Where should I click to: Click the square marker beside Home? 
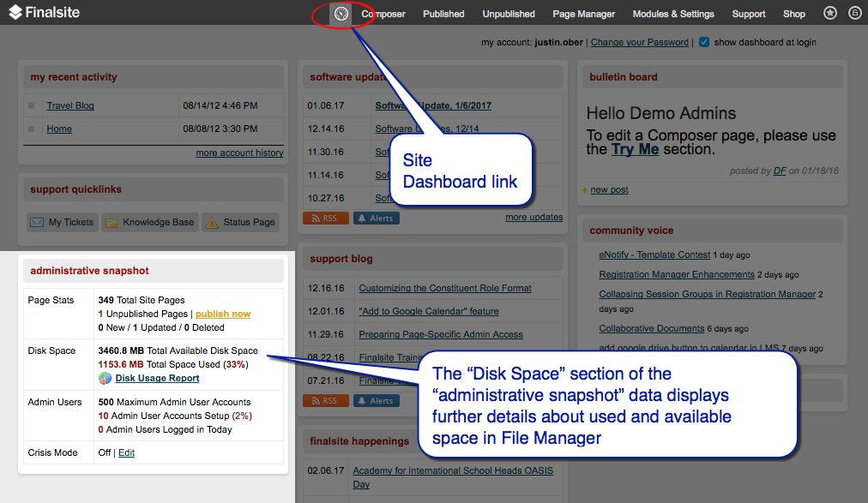coord(32,129)
